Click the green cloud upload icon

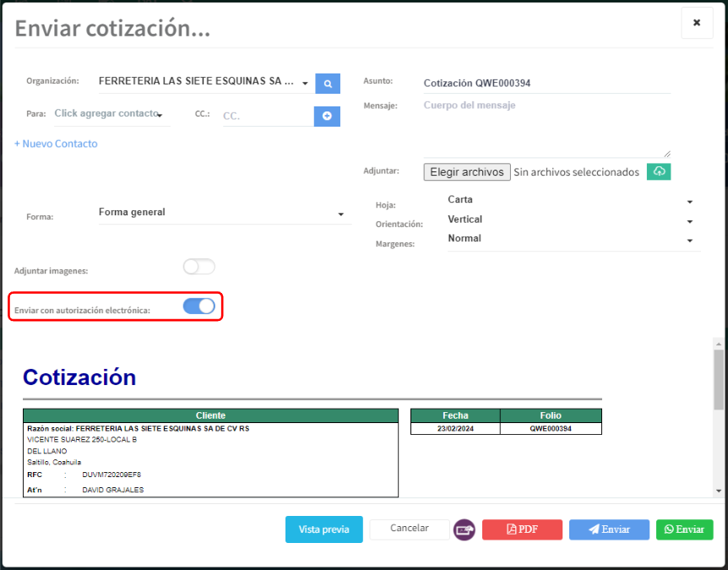659,171
